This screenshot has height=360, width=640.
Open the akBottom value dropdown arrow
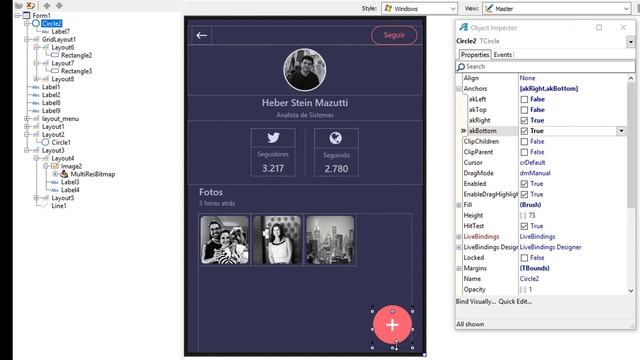tap(621, 131)
